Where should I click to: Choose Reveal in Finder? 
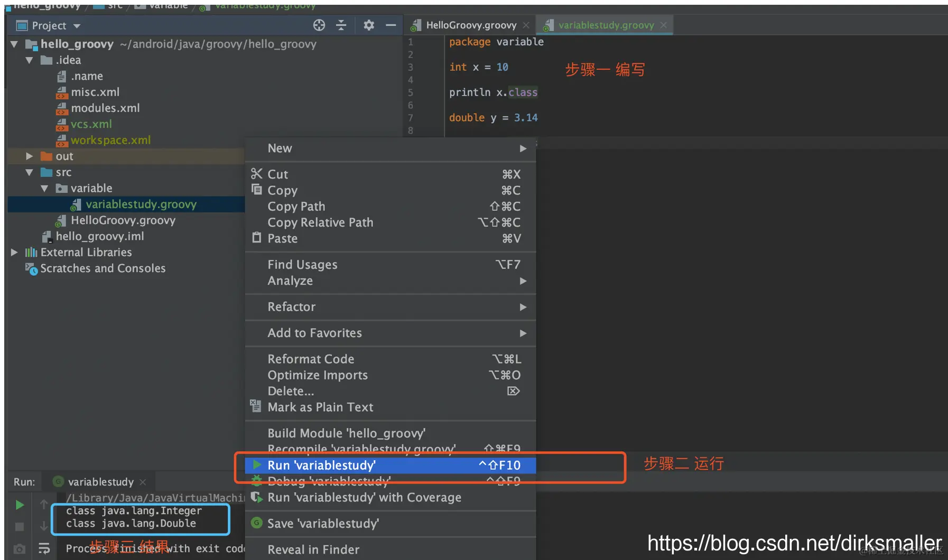391,550
